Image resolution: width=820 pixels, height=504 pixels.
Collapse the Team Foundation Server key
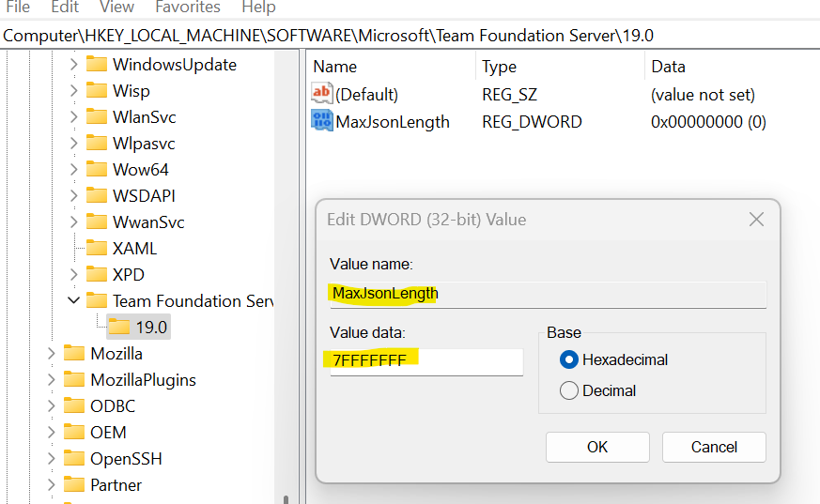74,300
